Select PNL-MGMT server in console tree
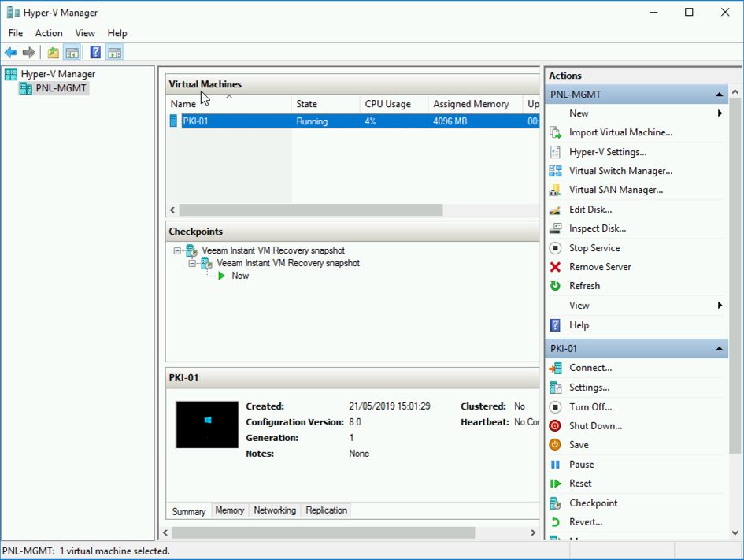The height and width of the screenshot is (560, 744). coord(61,88)
